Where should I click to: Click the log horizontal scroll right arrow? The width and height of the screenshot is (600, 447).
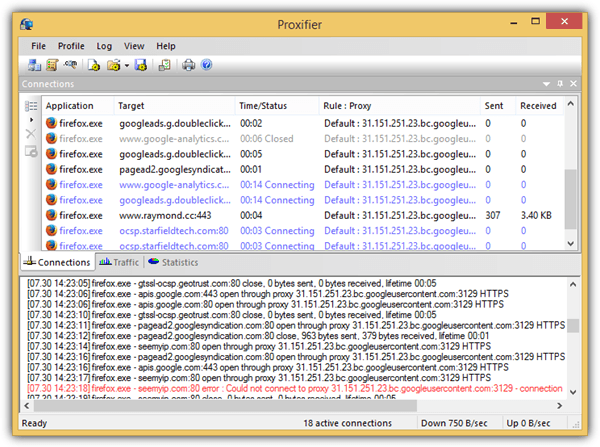560,405
